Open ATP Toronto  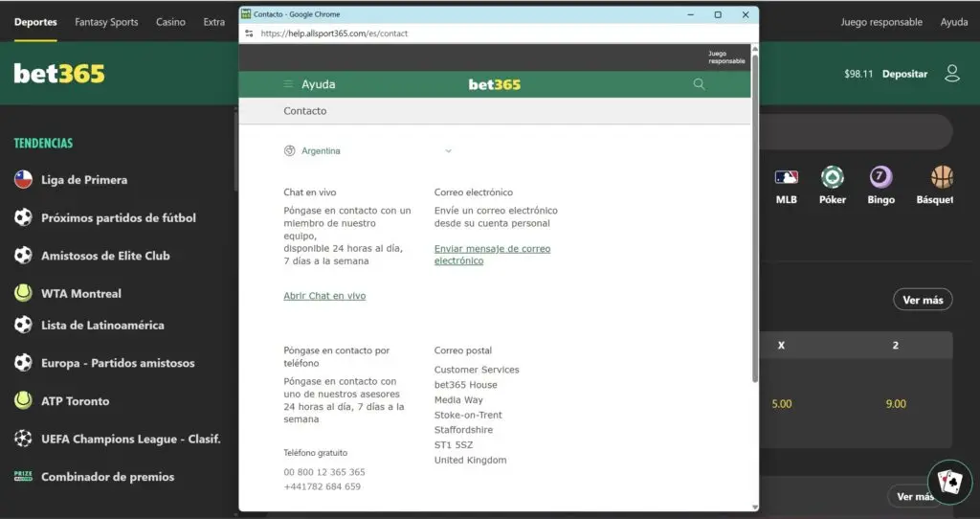[75, 401]
